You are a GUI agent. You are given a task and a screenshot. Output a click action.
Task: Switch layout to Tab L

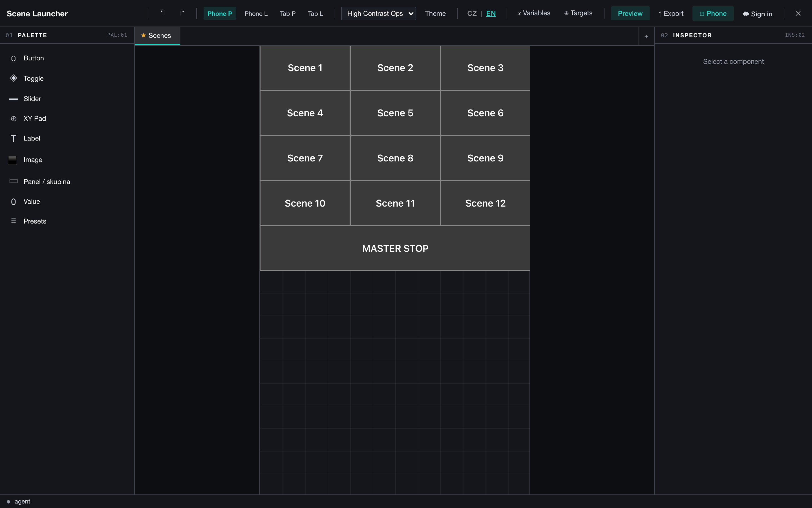click(315, 14)
